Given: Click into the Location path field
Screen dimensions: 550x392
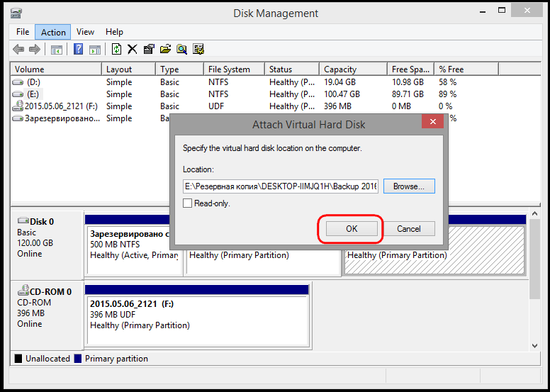Looking at the screenshot, I should pos(281,186).
